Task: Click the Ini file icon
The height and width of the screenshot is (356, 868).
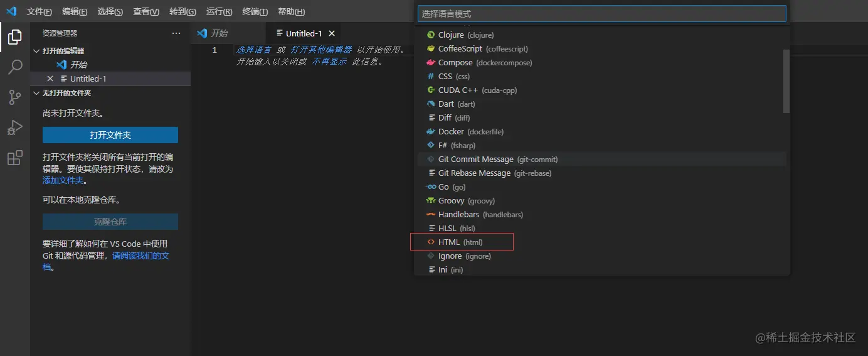Action: click(431, 270)
